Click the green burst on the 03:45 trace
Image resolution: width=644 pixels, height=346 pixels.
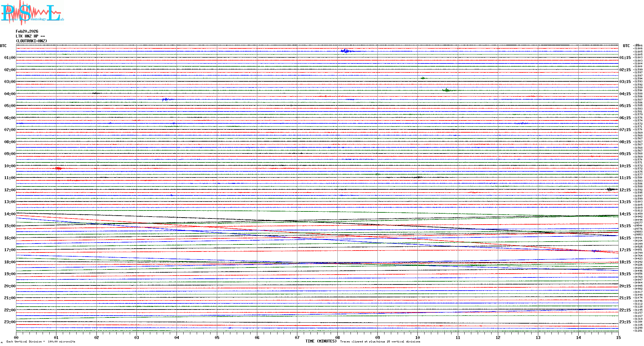[447, 90]
